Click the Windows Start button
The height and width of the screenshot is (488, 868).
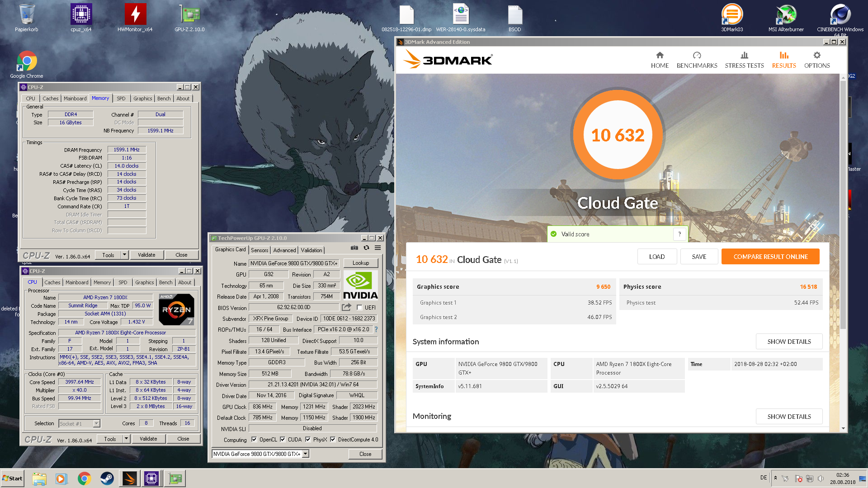click(13, 479)
